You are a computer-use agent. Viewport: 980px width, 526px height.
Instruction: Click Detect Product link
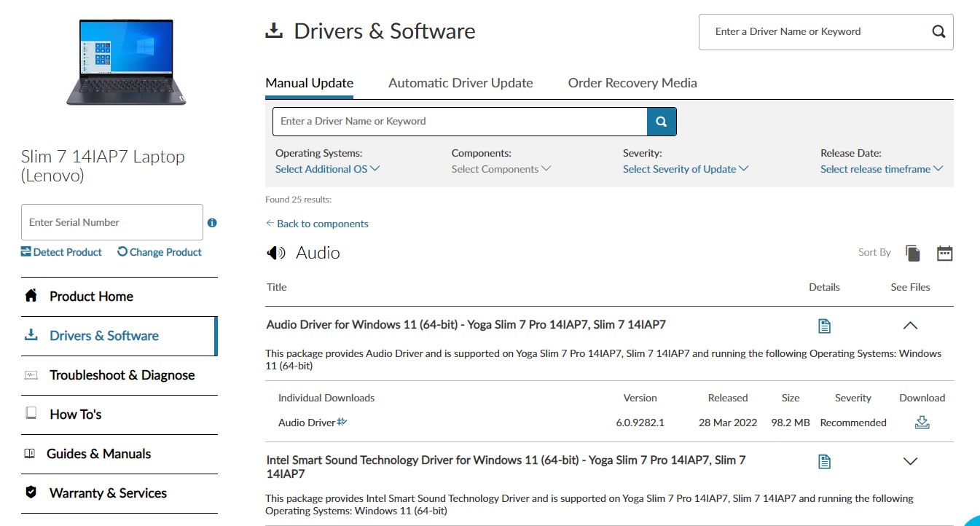point(62,252)
